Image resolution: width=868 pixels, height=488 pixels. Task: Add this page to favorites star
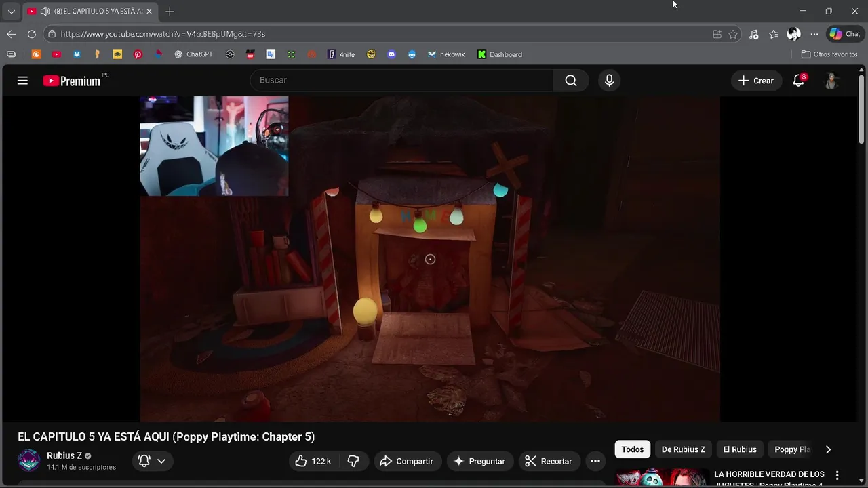click(x=733, y=34)
